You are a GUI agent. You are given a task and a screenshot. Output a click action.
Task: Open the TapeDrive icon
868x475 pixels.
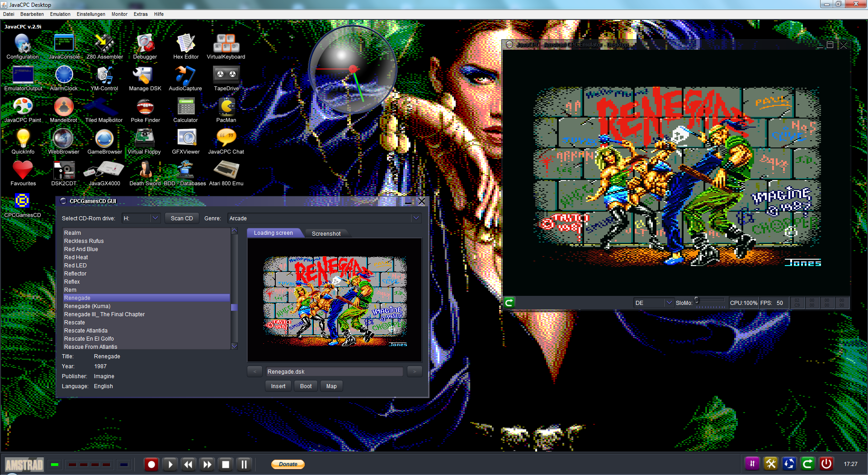pyautogui.click(x=226, y=78)
